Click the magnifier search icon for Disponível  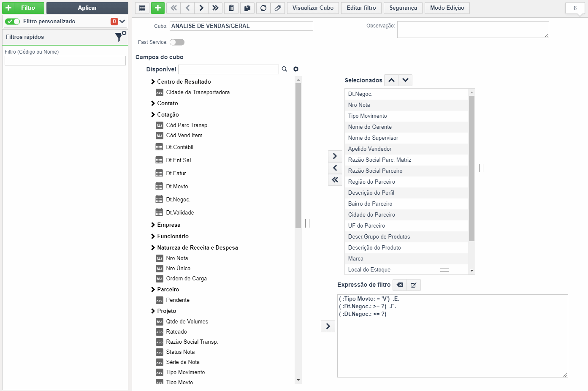click(x=285, y=69)
